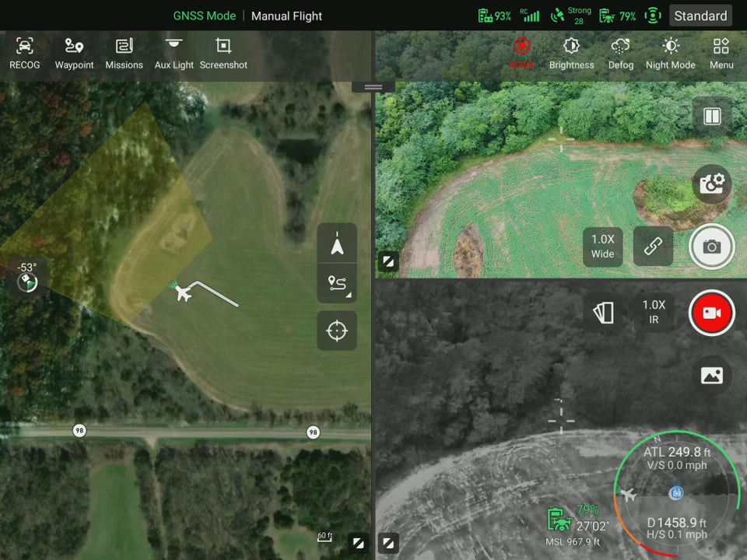The width and height of the screenshot is (747, 560).
Task: Expand the map flight route options
Action: point(337,284)
